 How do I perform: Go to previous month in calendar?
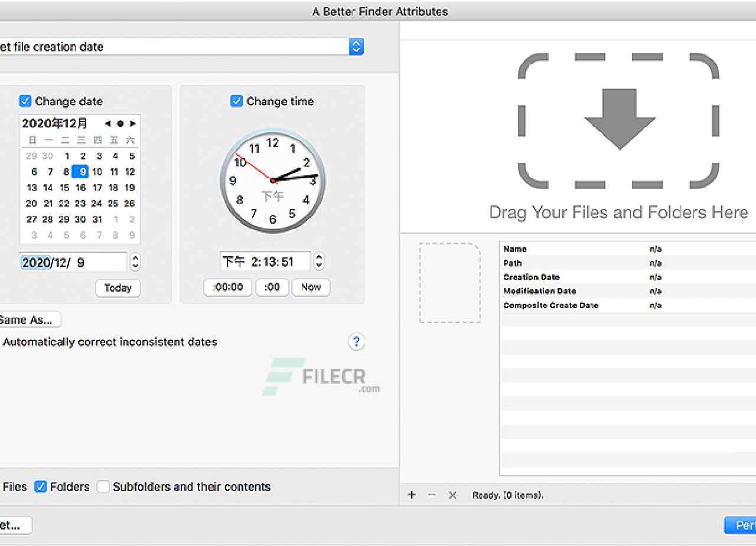pyautogui.click(x=107, y=123)
